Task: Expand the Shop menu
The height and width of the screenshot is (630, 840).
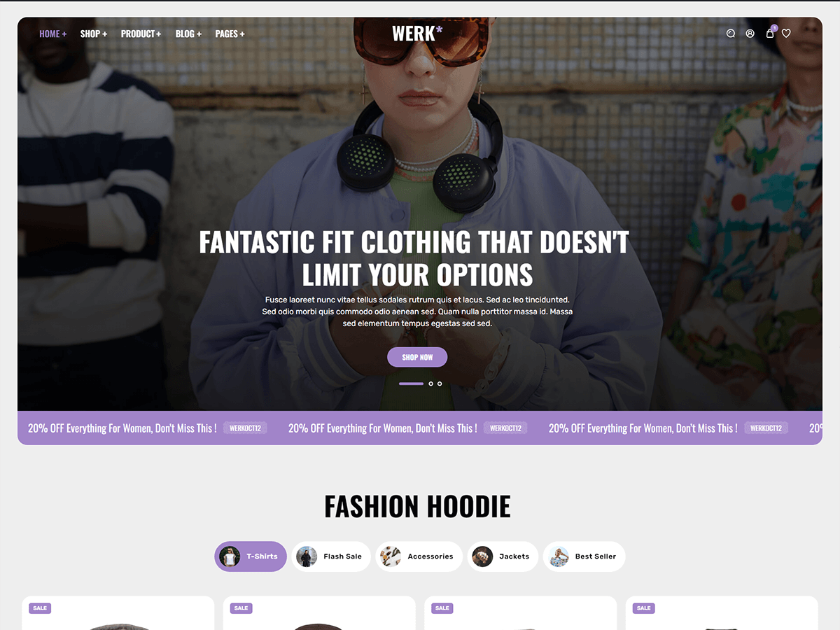Action: click(x=94, y=34)
